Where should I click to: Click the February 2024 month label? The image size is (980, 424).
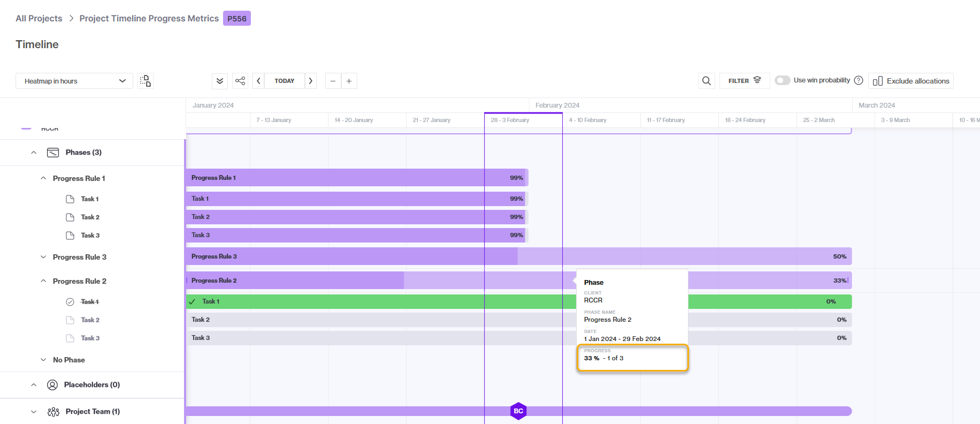coord(557,105)
